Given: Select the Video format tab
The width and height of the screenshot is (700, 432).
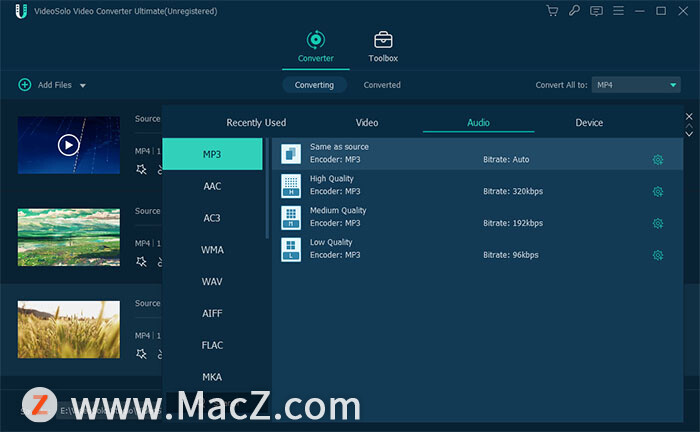Looking at the screenshot, I should click(367, 123).
